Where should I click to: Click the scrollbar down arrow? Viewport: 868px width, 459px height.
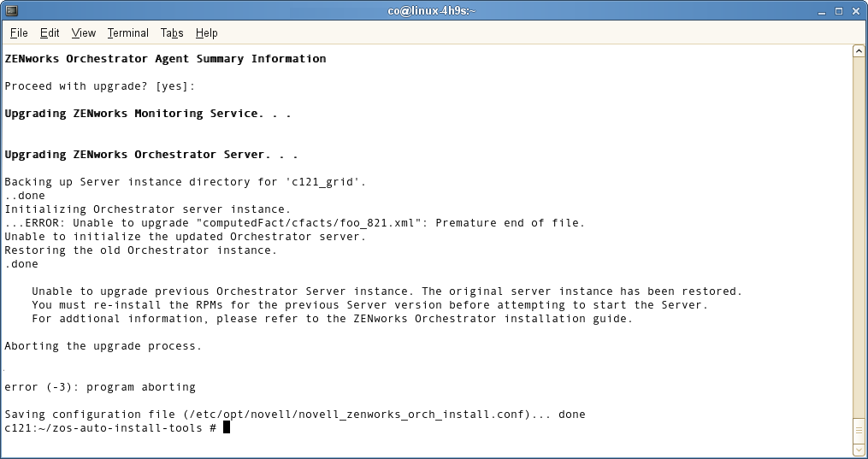pyautogui.click(x=859, y=450)
